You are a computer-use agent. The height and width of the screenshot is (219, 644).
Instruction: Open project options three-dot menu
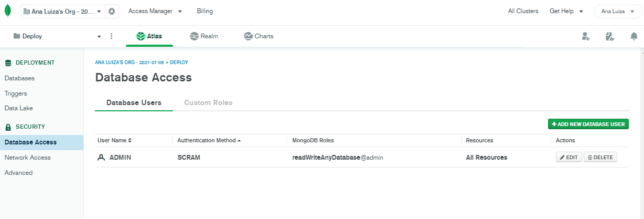point(111,36)
